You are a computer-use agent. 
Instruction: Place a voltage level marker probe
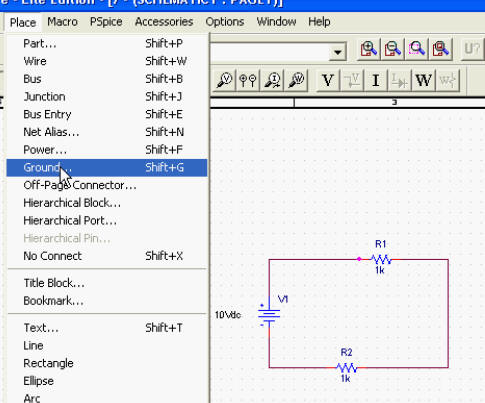[x=224, y=80]
